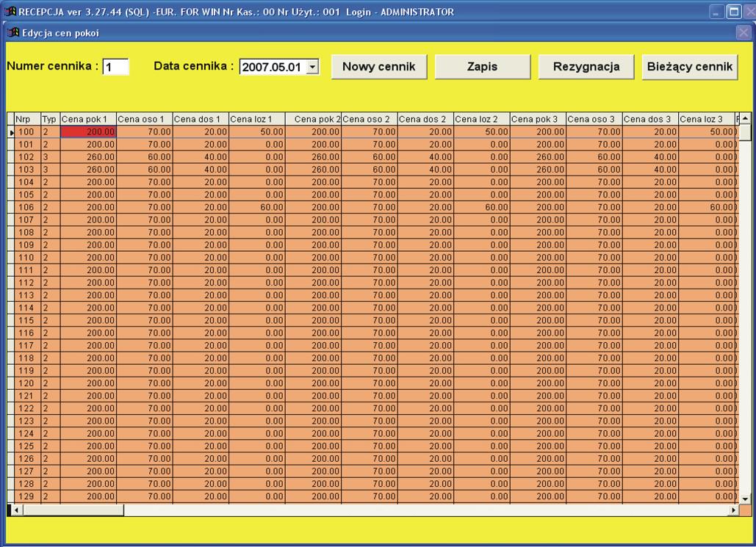The height and width of the screenshot is (547, 756).
Task: Click room number 100 in the Nrp column
Action: pos(27,132)
